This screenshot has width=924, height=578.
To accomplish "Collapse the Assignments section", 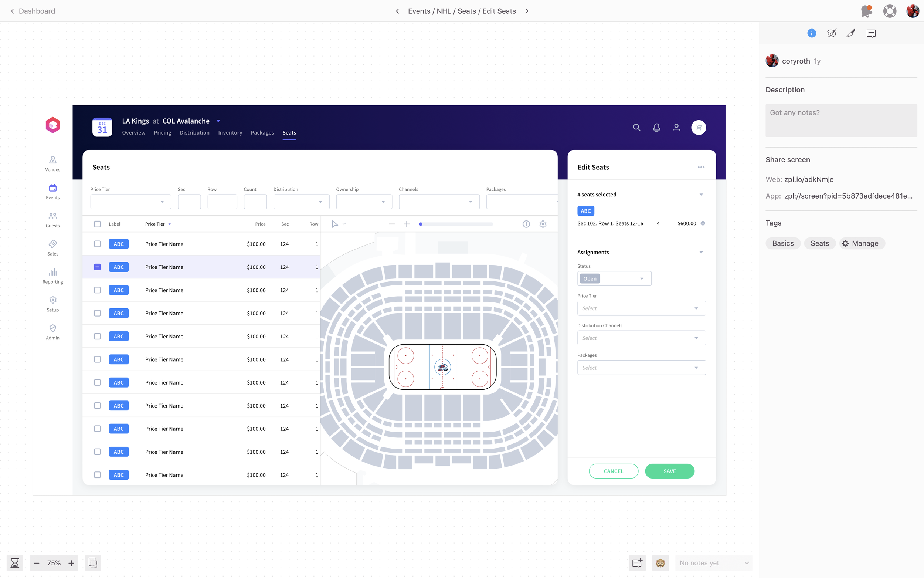I will point(701,252).
